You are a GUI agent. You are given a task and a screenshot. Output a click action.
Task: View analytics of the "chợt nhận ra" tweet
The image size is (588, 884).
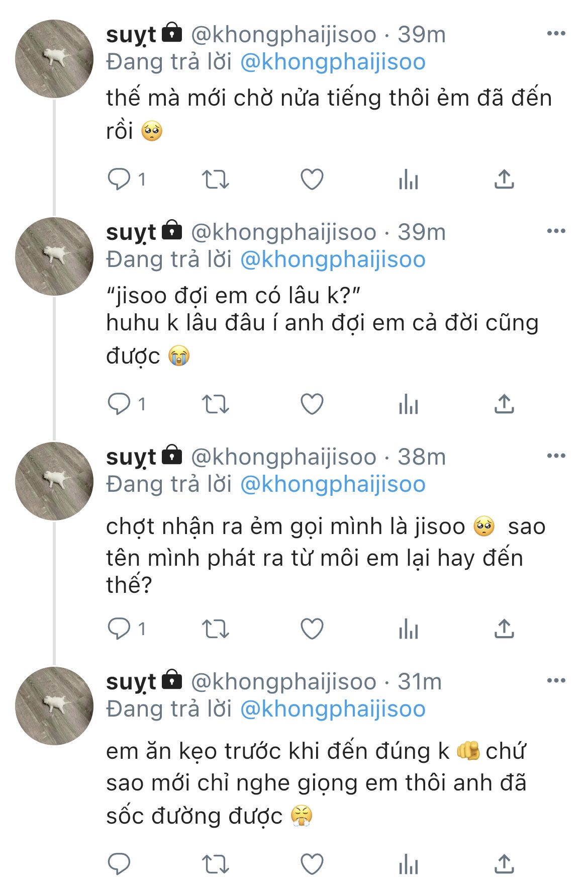pos(408,629)
